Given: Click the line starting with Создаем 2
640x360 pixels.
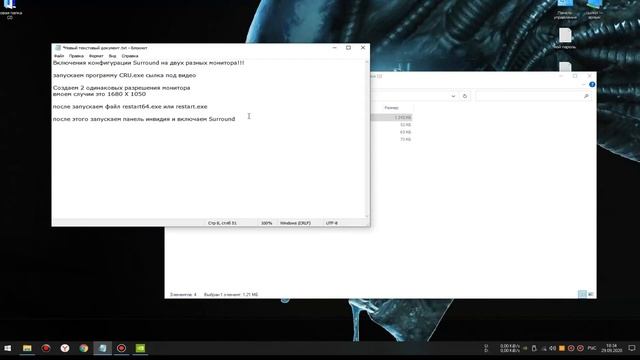Looking at the screenshot, I should point(122,88).
